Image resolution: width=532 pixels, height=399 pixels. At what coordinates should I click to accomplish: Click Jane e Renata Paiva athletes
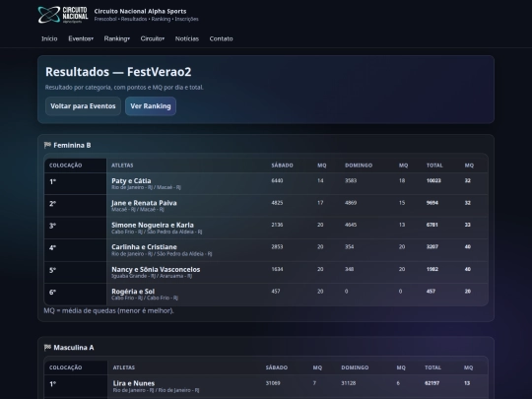[144, 203]
